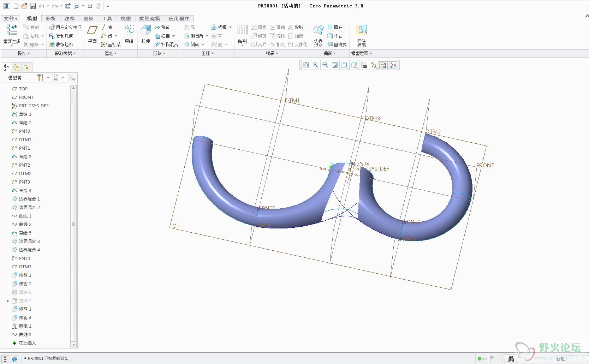Screen dimensions: 589x364
Task: Switch to the Analysis (分析) tab
Action: (x=50, y=18)
